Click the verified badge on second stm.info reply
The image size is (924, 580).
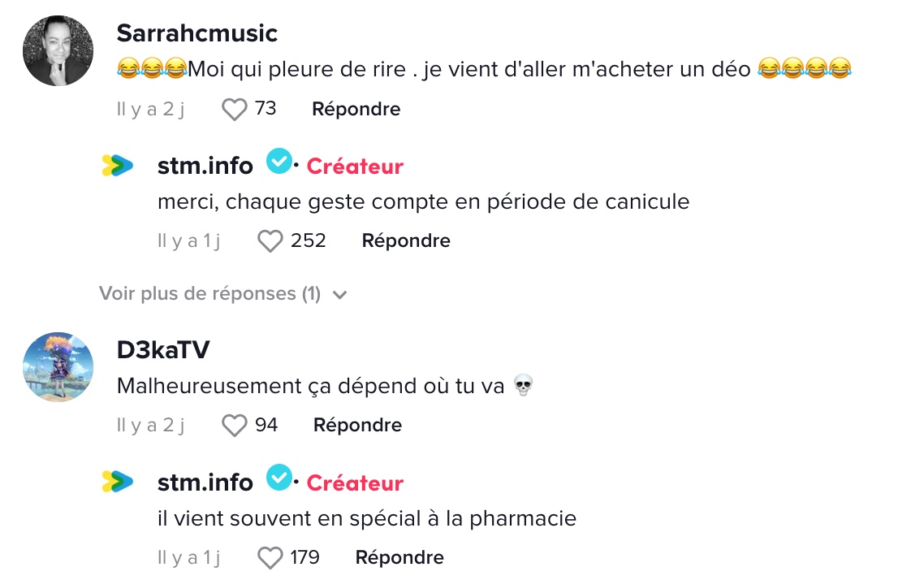coord(278,478)
